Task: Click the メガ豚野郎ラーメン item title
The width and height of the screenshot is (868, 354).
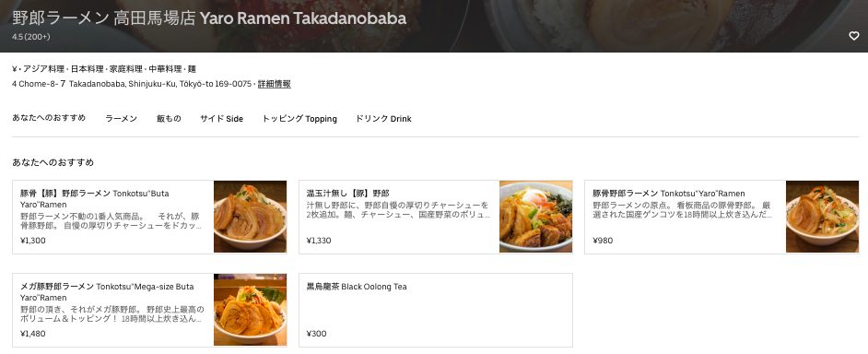Action: (x=108, y=292)
